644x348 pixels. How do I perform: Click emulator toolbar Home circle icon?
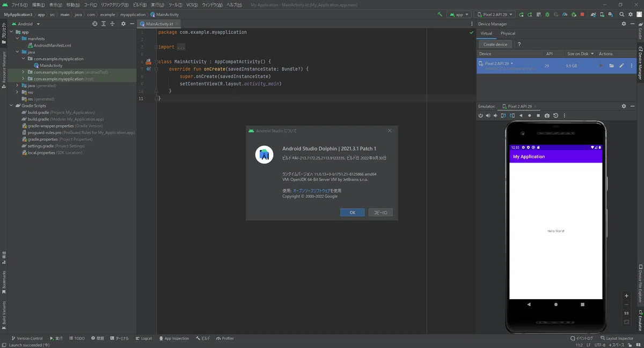[529, 115]
